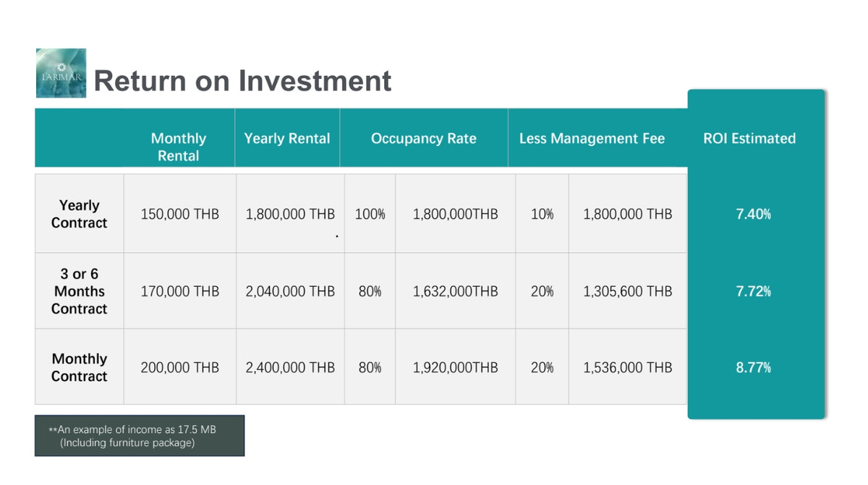The image size is (868, 485).
Task: Click the 10% management fee cell
Action: point(542,214)
